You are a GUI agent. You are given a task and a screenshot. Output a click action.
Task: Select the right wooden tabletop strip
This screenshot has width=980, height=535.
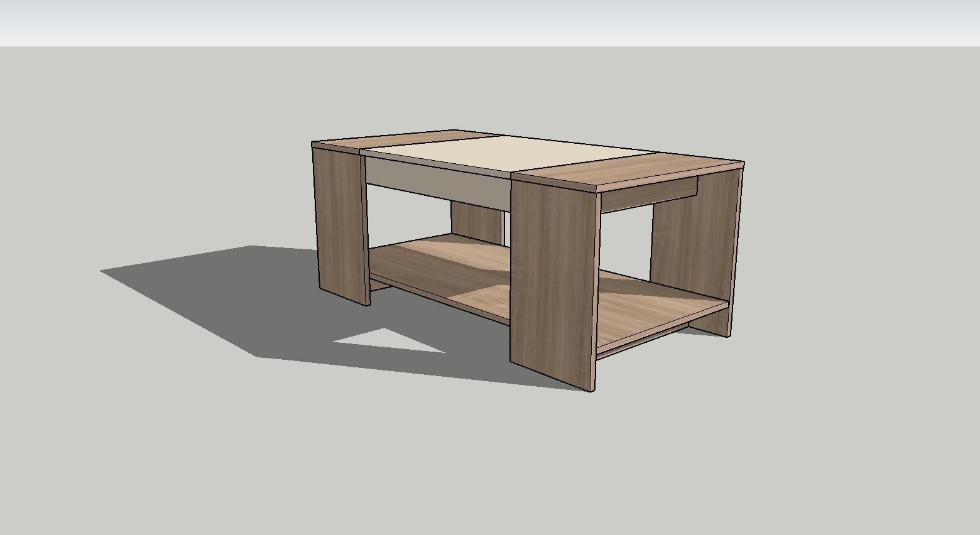628,170
